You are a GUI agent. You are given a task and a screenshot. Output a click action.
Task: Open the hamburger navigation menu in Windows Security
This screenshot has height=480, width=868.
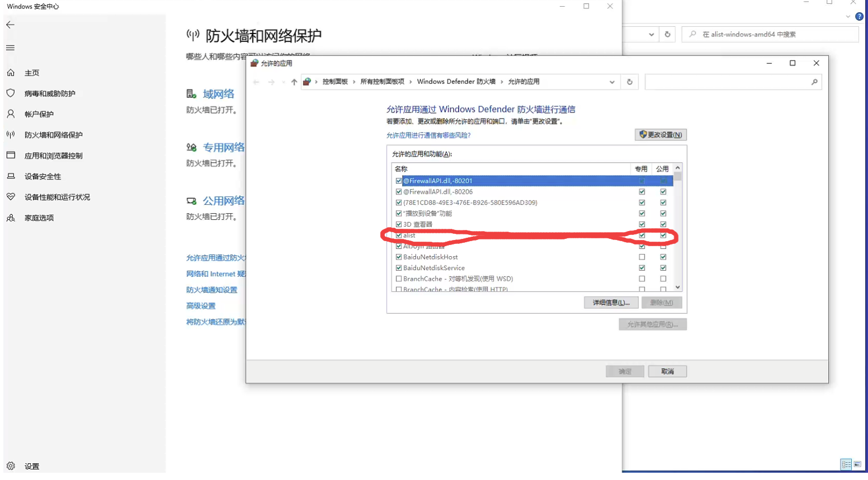10,48
